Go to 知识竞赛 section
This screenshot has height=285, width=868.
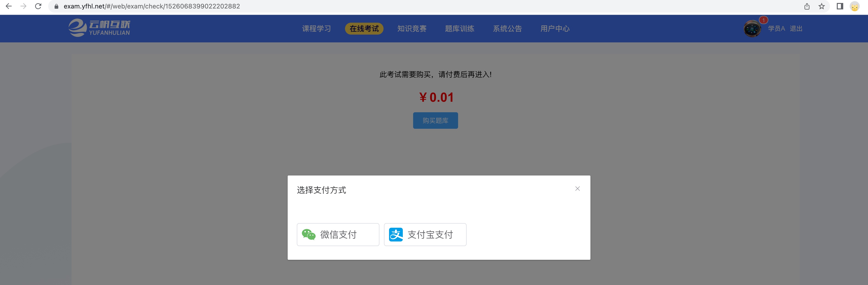point(412,29)
